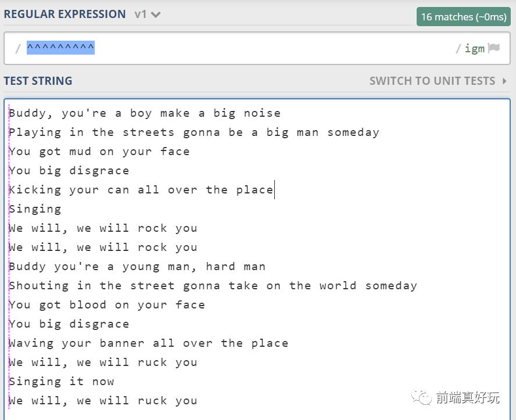Click the line "Buddy, you're a boy make a big noise"
516x420 pixels.
click(145, 113)
